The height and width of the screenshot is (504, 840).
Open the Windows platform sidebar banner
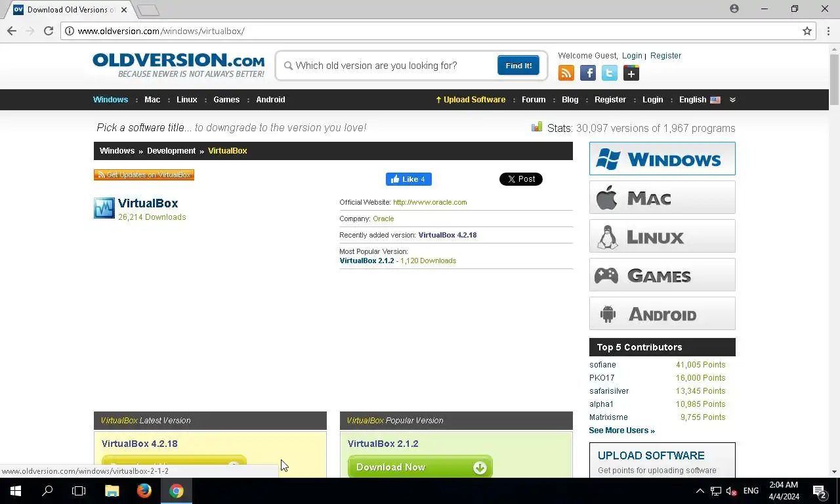pyautogui.click(x=662, y=159)
